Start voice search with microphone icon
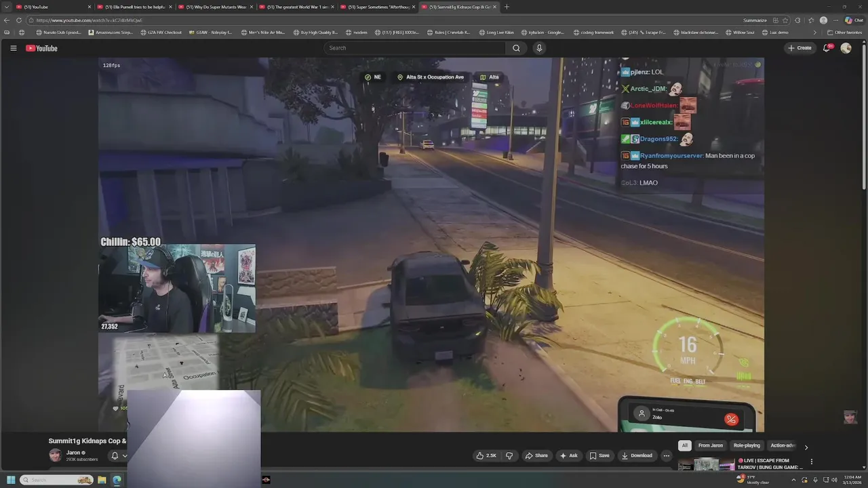868x488 pixels. click(x=539, y=48)
